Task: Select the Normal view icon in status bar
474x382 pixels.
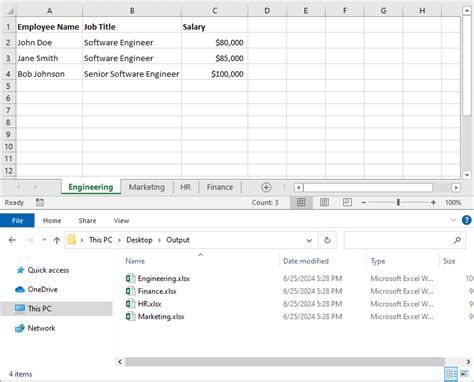Action: coord(301,202)
